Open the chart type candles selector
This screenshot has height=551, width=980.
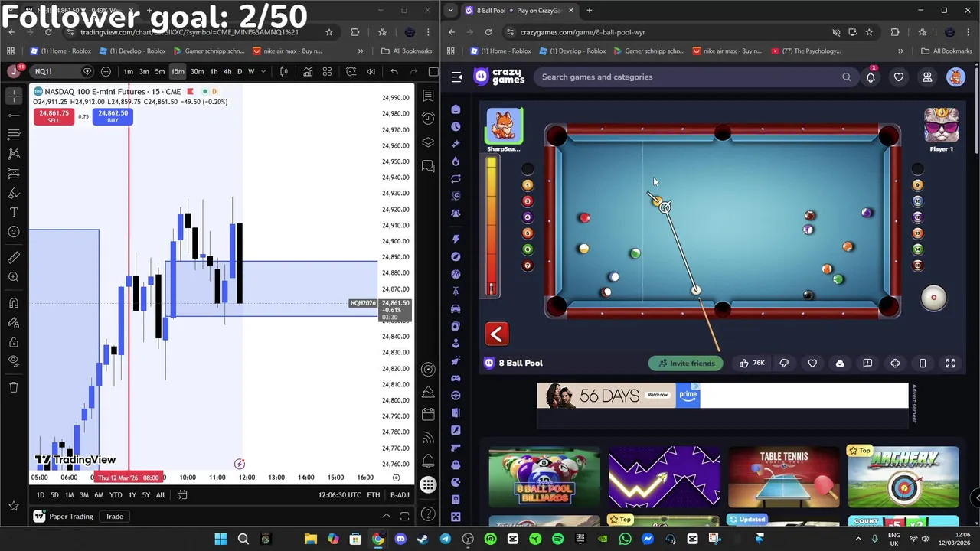[284, 71]
